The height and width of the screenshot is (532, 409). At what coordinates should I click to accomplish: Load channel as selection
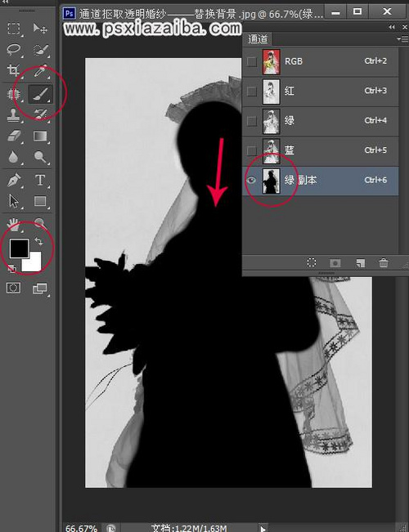click(x=312, y=262)
